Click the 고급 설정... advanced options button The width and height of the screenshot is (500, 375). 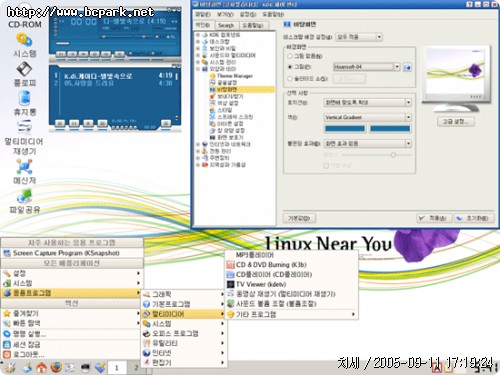456,122
